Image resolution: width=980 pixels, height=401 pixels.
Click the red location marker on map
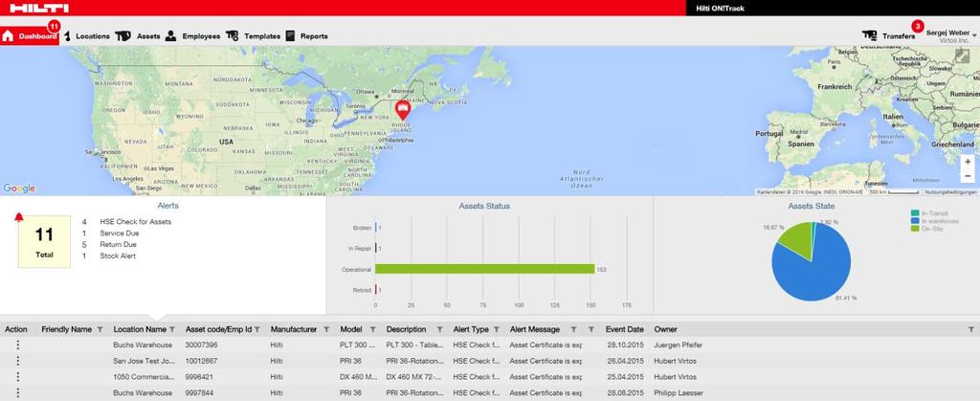(403, 110)
